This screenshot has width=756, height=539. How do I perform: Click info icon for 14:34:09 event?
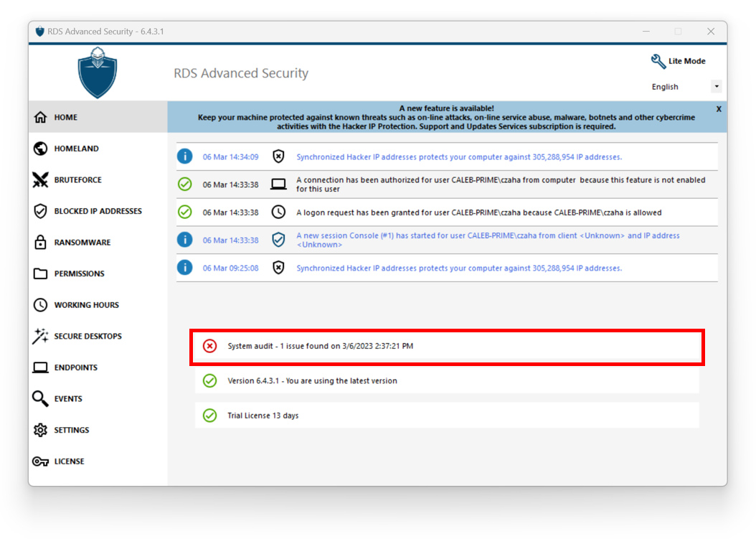tap(184, 156)
